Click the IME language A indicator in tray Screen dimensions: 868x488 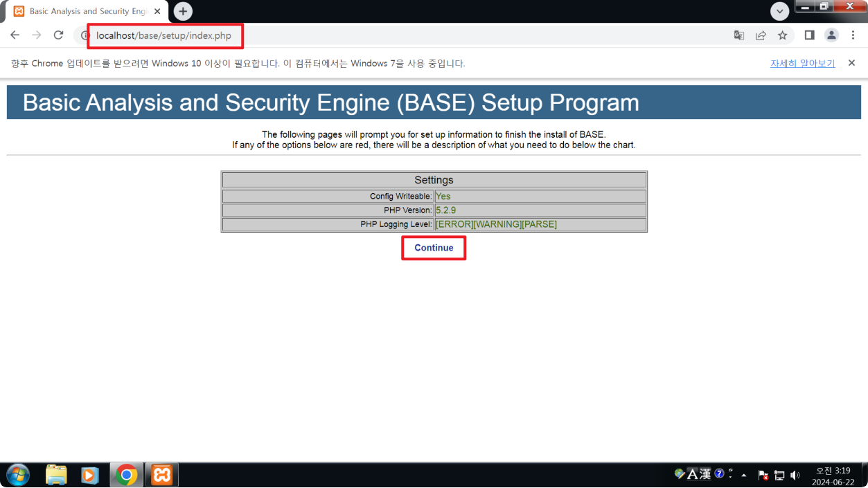click(692, 474)
